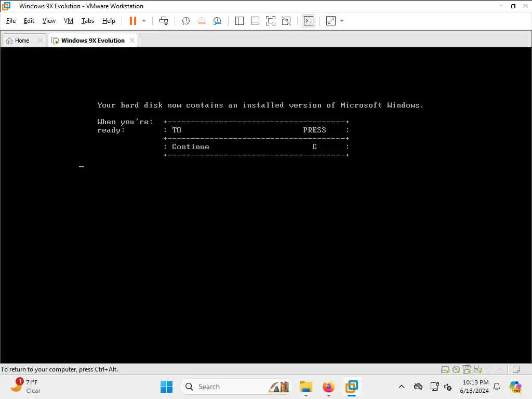Close the Windows 9X Evolution tab
This screenshot has height=399, width=532.
[x=132, y=41]
